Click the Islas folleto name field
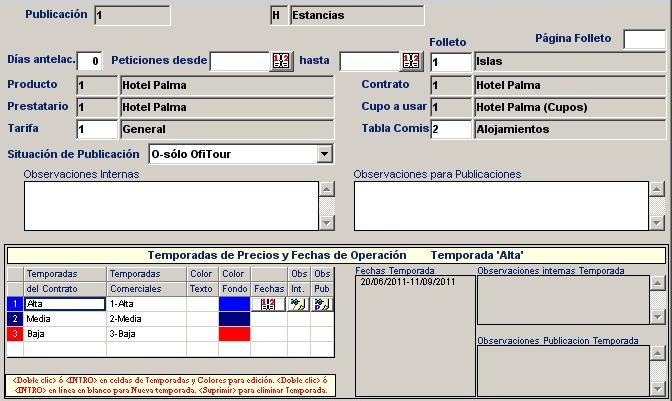The width and height of the screenshot is (672, 401). coord(570,62)
